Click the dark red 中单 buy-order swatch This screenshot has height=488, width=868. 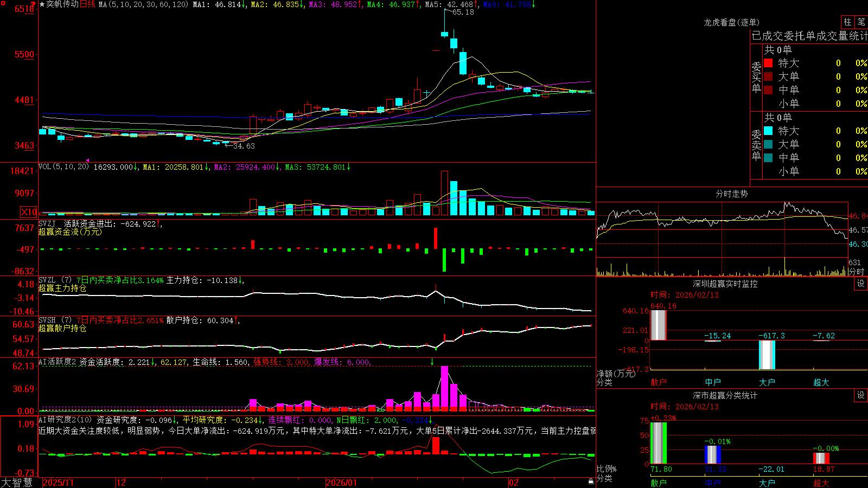768,90
